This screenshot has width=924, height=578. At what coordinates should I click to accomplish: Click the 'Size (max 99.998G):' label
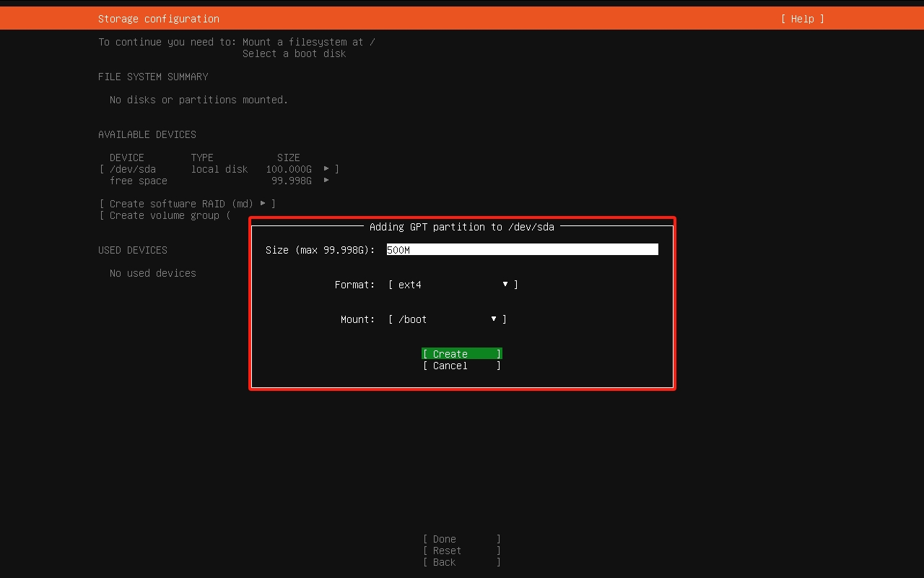tap(321, 250)
